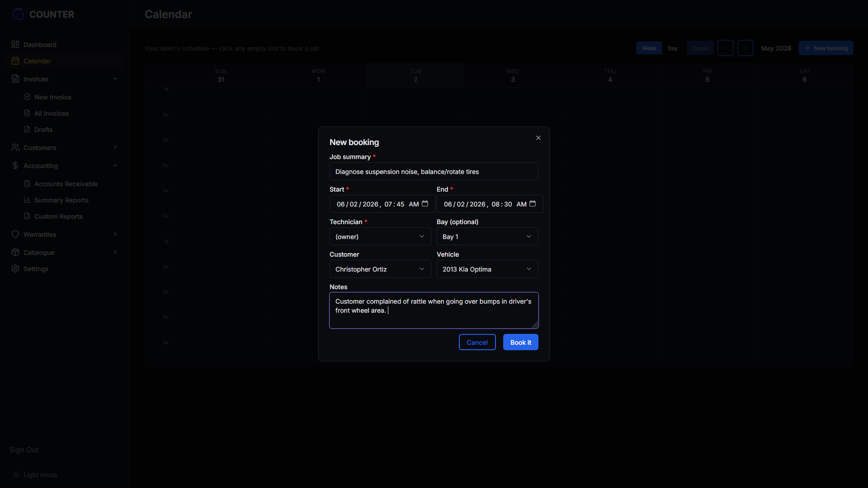Click the New Invoice plus-circle icon
The height and width of the screenshot is (488, 868).
coord(27,97)
